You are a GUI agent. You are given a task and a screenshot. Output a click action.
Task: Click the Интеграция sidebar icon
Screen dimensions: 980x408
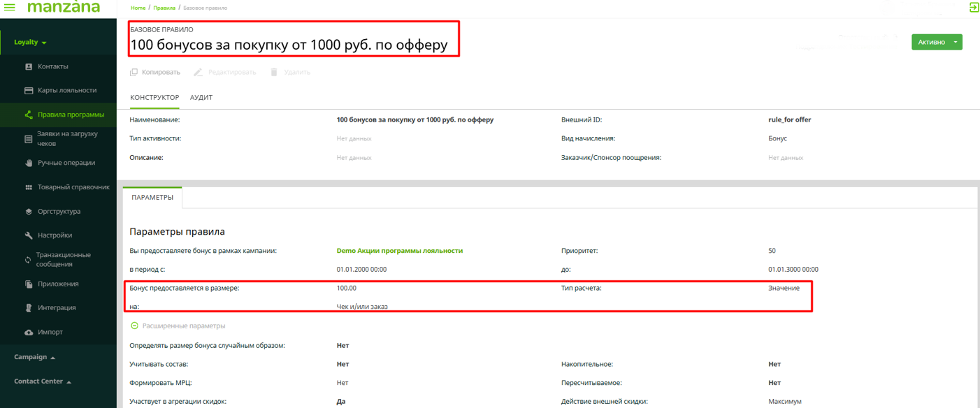29,308
